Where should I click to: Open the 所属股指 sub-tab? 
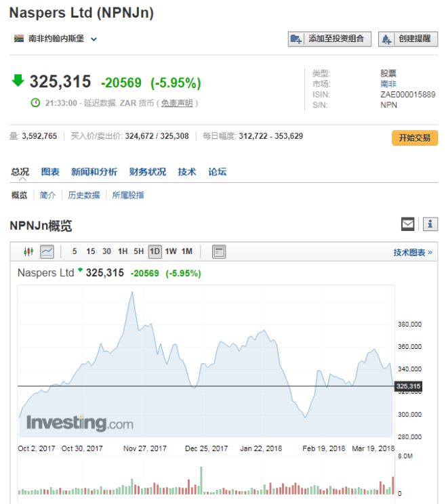(128, 195)
